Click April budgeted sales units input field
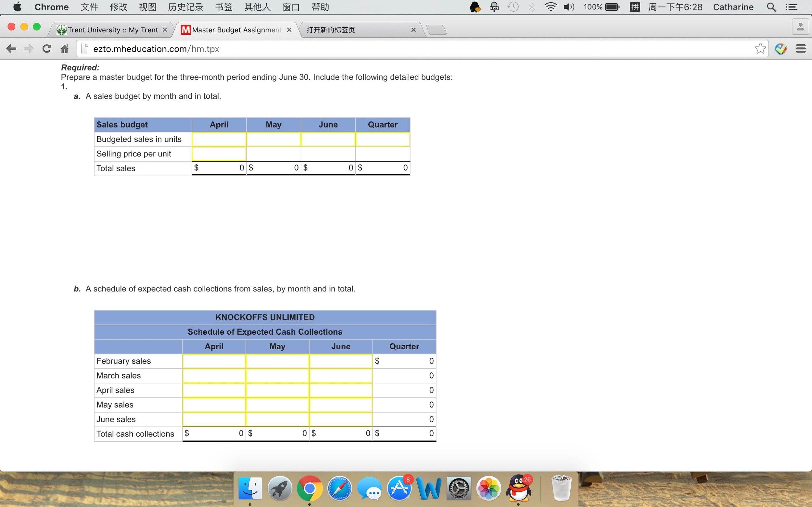The height and width of the screenshot is (507, 812). pos(219,139)
